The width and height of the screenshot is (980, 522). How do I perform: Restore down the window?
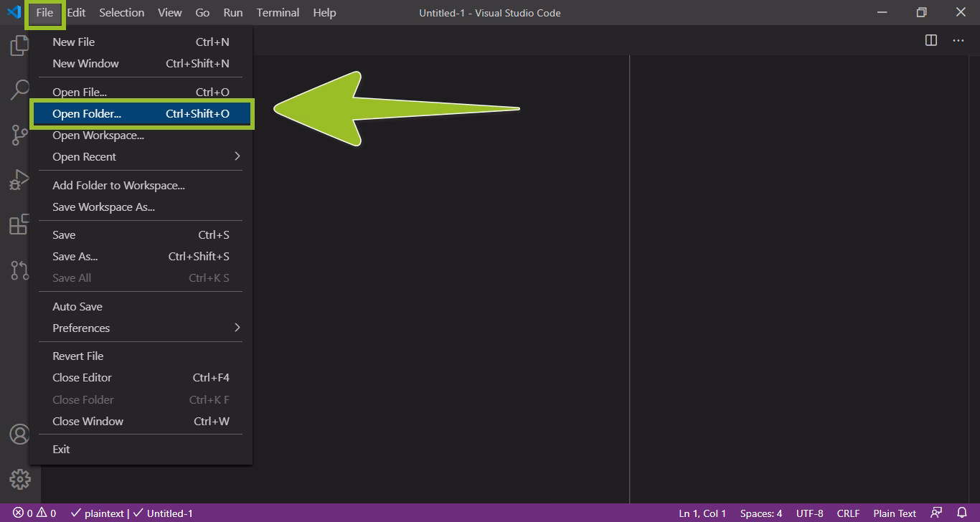[x=921, y=12]
